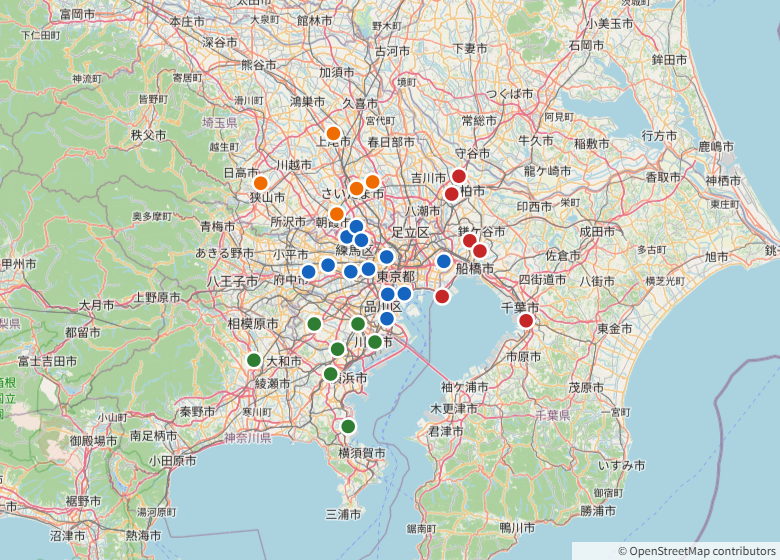Click the green marker on the 川崎市 label
The width and height of the screenshot is (780, 560).
coord(375,342)
